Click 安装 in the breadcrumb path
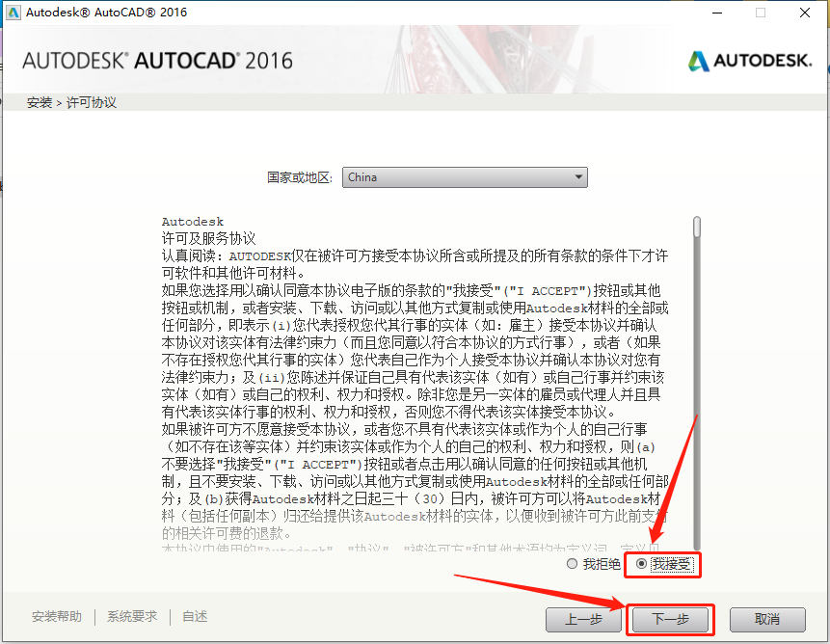Image resolution: width=830 pixels, height=644 pixels. coord(40,102)
